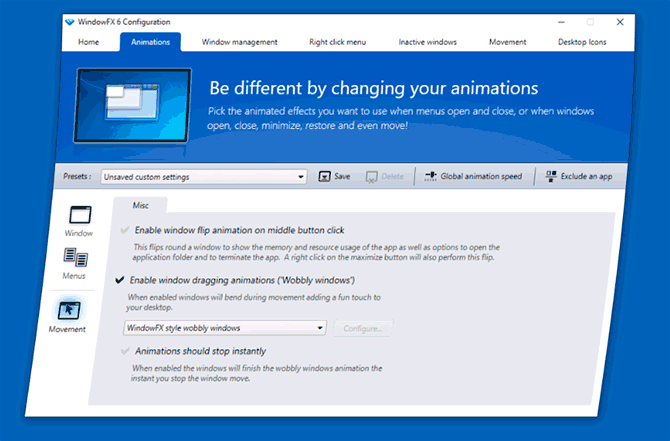Toggle Animations should stop instantly checkbox
The image size is (670, 441).
coord(125,351)
